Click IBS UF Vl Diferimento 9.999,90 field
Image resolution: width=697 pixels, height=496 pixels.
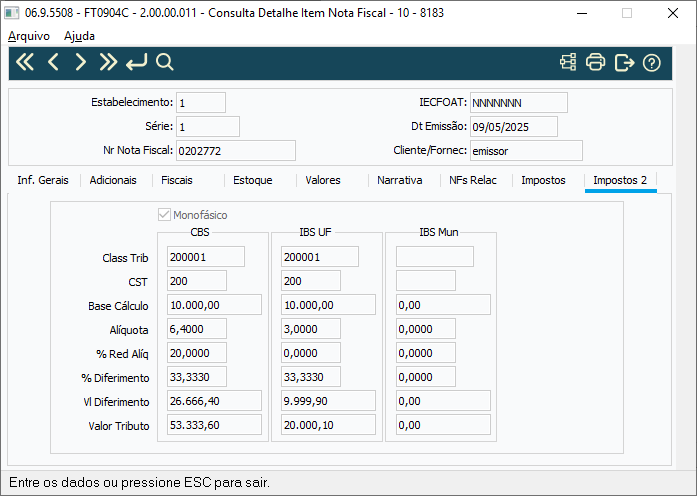328,401
